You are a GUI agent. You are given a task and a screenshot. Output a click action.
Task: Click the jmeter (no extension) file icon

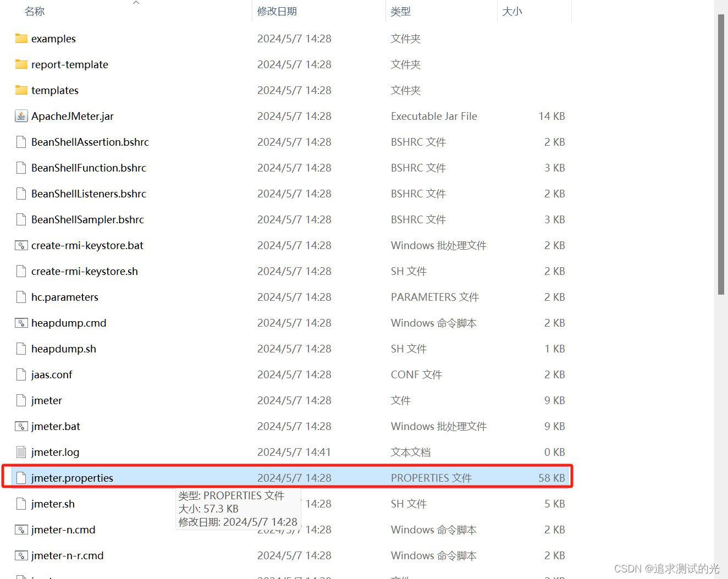tap(21, 400)
